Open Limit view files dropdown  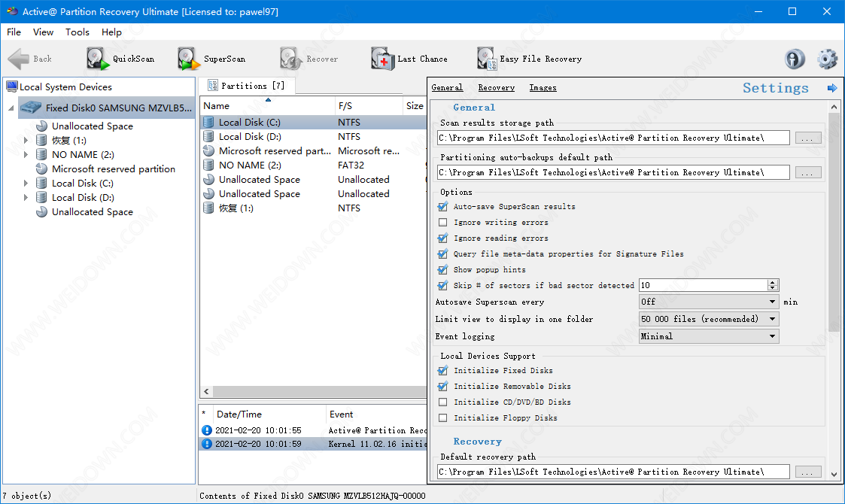pyautogui.click(x=709, y=319)
